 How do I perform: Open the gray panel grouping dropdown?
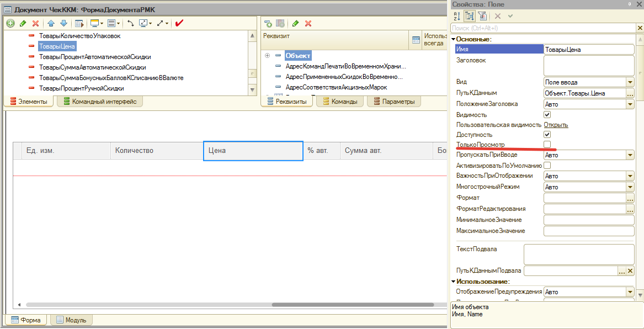(114, 23)
